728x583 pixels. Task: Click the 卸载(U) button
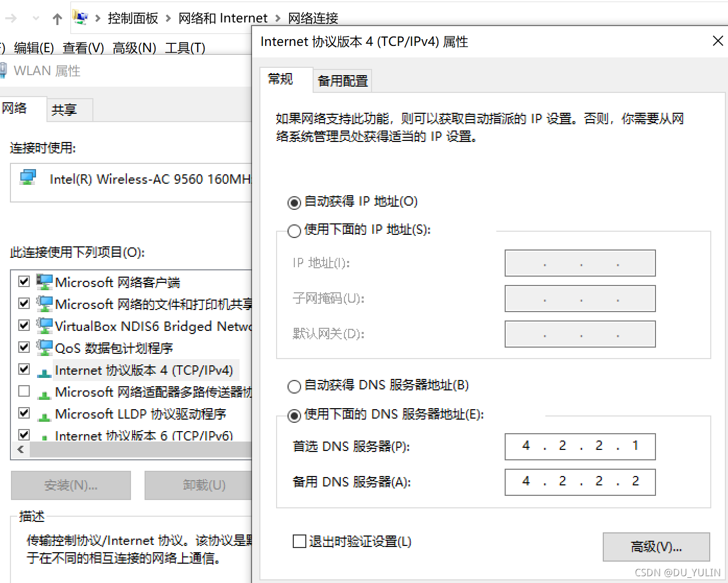click(198, 485)
